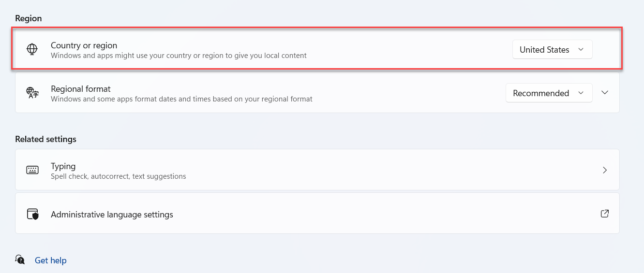Open the Typing settings label
The image size is (644, 273).
tap(63, 166)
